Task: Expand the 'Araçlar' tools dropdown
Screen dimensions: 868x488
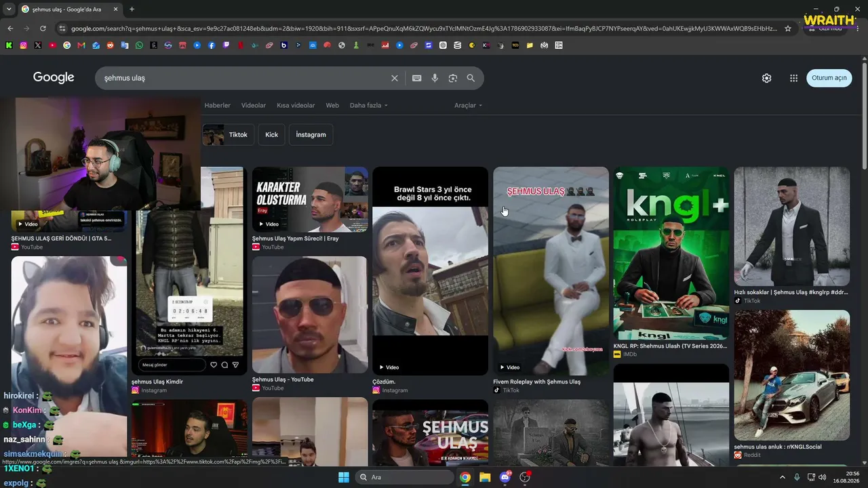Action: [x=469, y=106]
